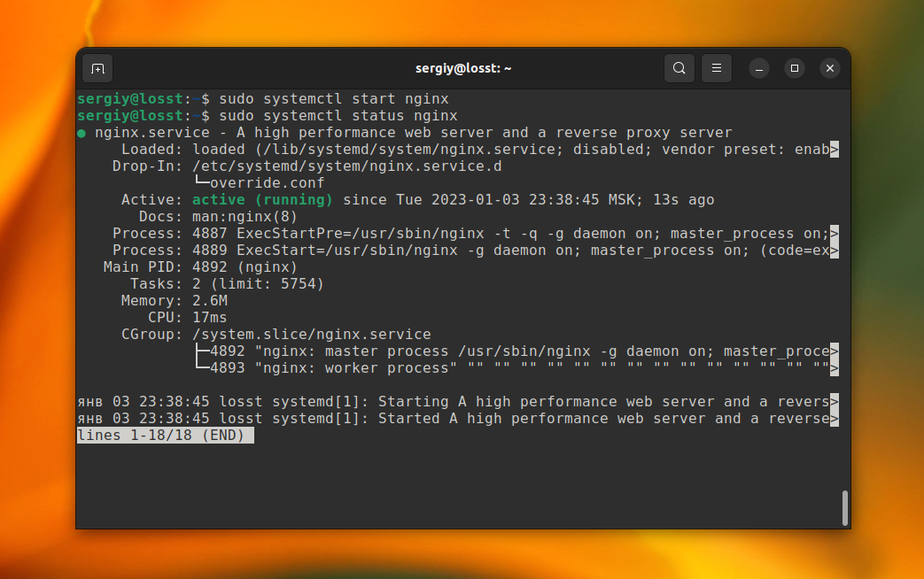This screenshot has width=924, height=579.
Task: Click the 'sudo systemctl start nginx' command
Action: pos(333,99)
